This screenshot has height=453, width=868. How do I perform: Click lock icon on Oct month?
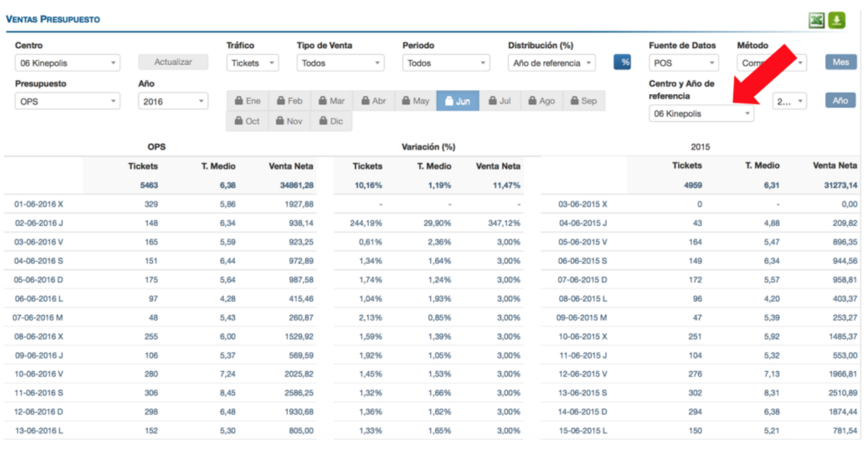239,121
